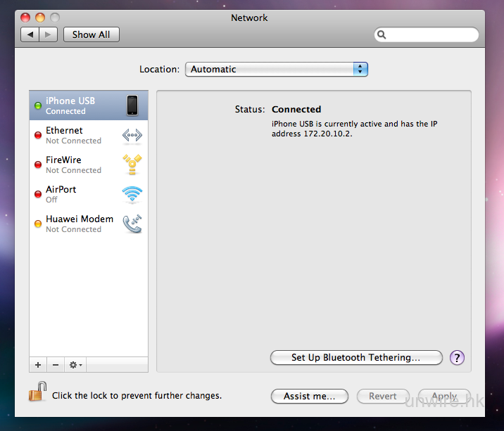This screenshot has height=431, width=504.
Task: Click the lock icon to prevent changes
Action: click(x=37, y=392)
